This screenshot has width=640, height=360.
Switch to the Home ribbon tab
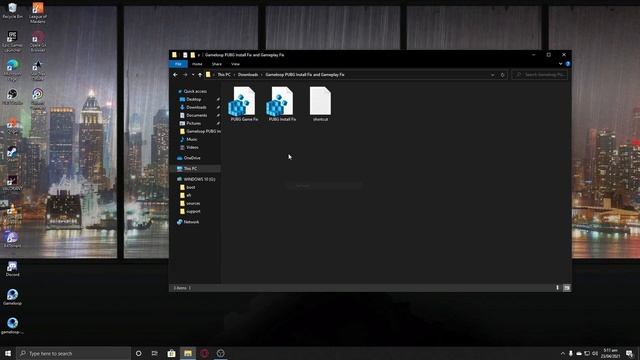[x=197, y=64]
